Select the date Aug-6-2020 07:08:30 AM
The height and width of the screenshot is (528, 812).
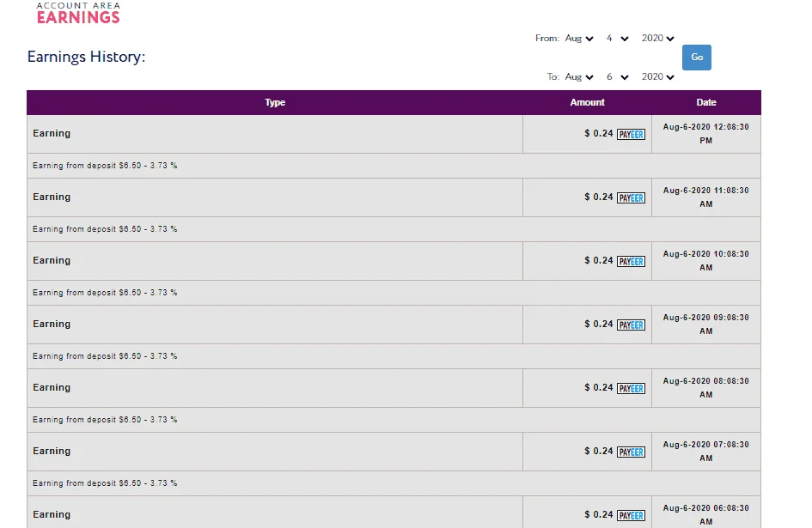705,452
